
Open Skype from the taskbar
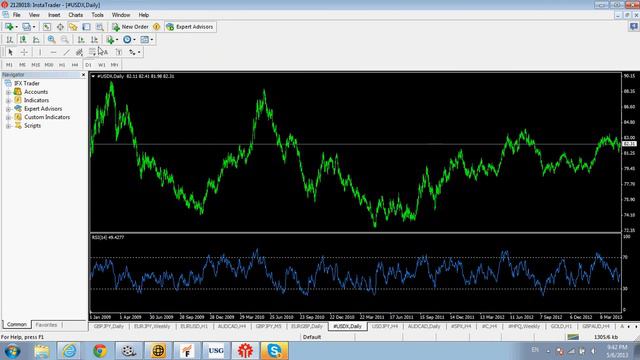pos(274,351)
